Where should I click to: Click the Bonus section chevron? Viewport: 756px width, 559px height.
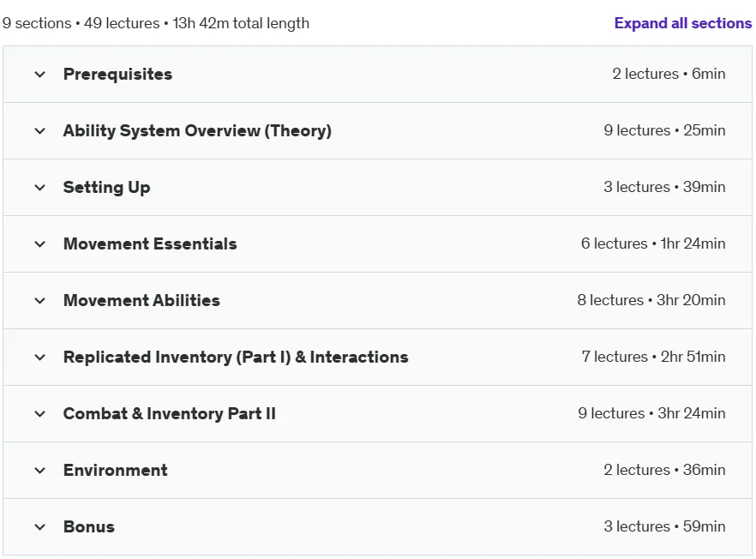(x=40, y=526)
